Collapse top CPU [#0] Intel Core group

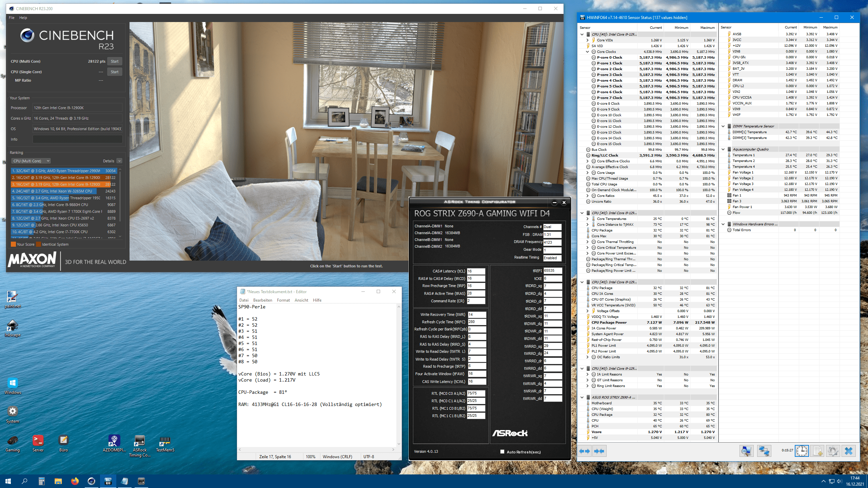(x=582, y=34)
